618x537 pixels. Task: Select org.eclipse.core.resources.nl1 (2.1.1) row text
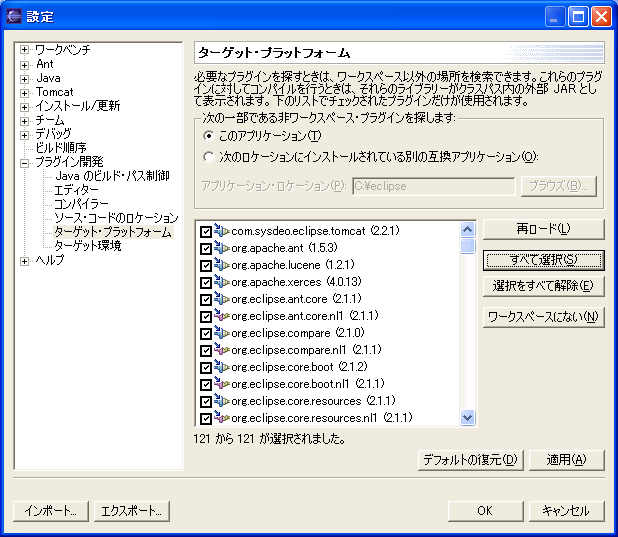pyautogui.click(x=322, y=418)
